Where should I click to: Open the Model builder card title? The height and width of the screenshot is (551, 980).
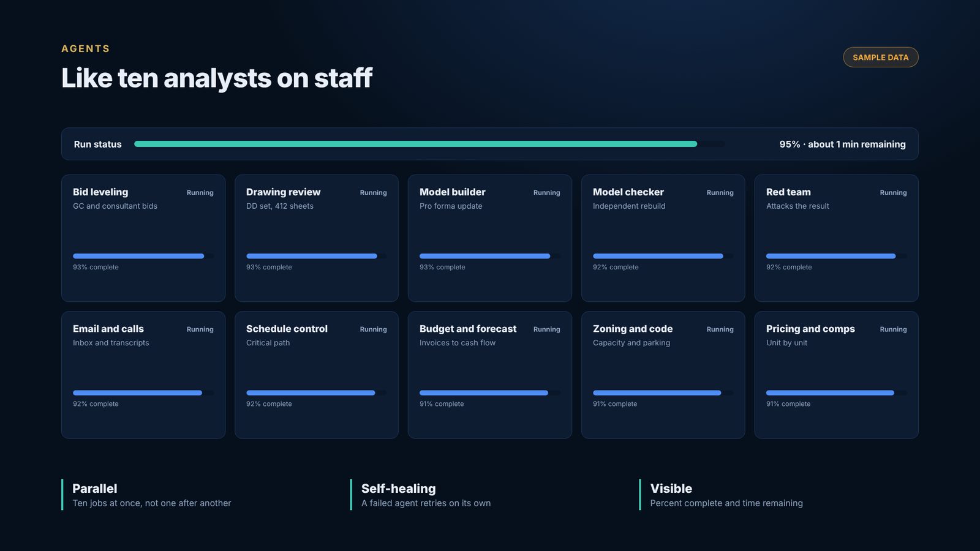coord(452,192)
